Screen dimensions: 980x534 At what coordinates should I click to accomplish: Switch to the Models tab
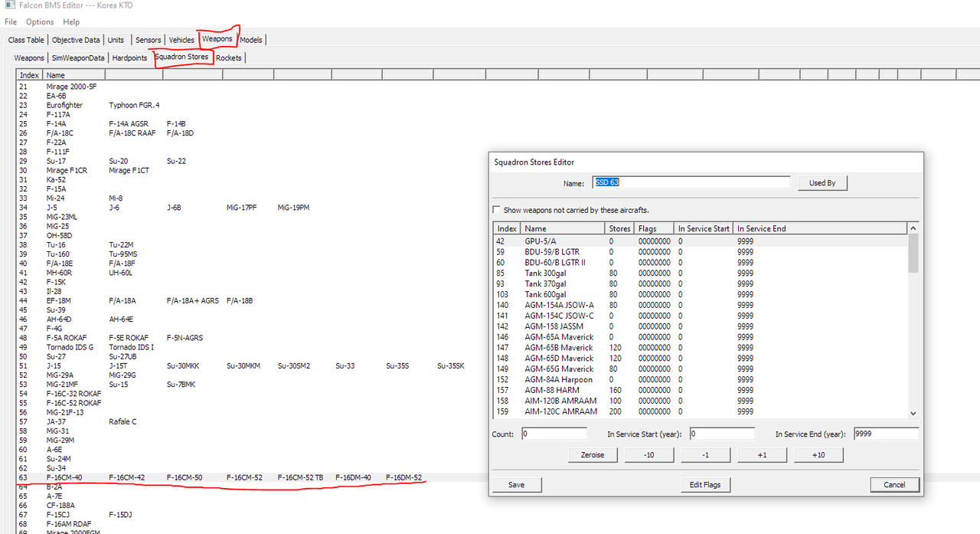(x=251, y=40)
